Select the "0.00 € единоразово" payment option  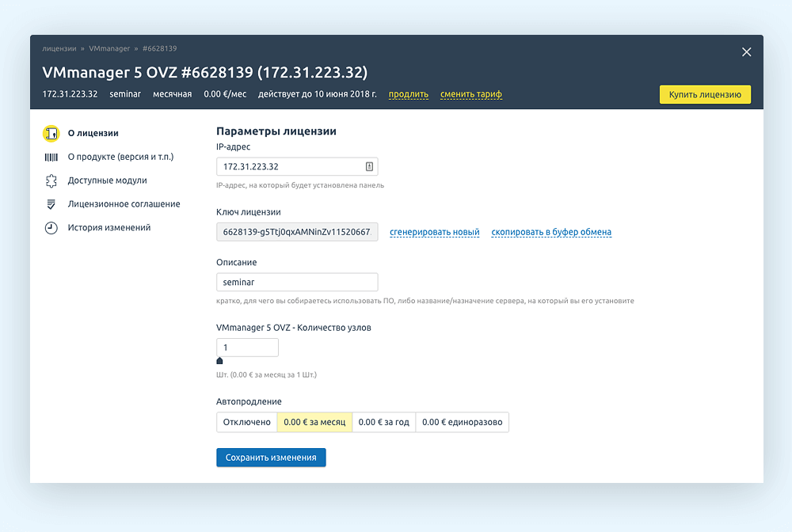[x=463, y=422]
